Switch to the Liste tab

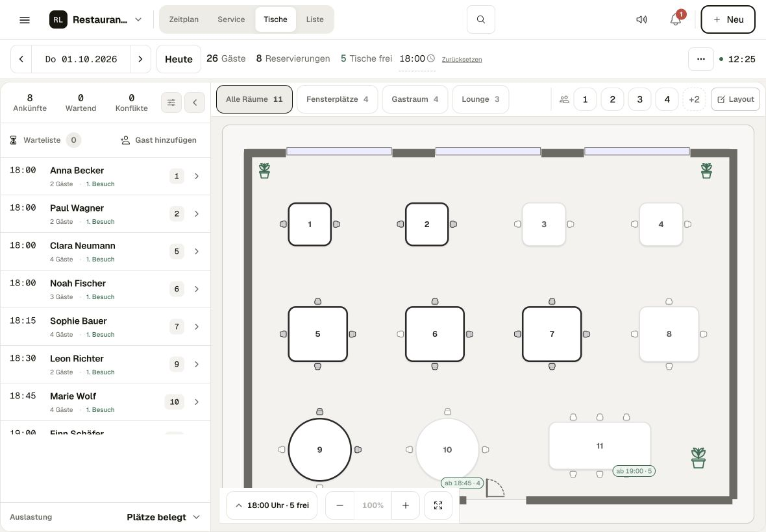315,19
